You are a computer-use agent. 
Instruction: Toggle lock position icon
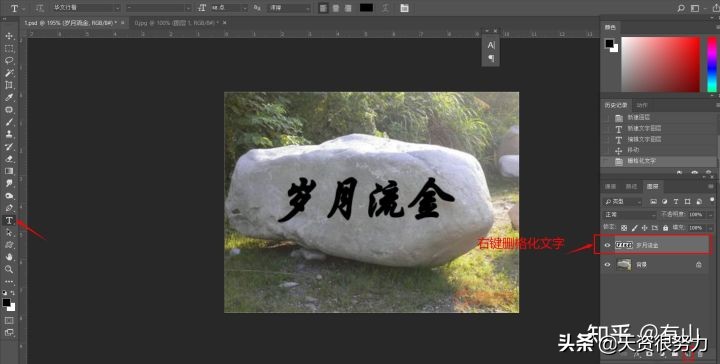645,228
